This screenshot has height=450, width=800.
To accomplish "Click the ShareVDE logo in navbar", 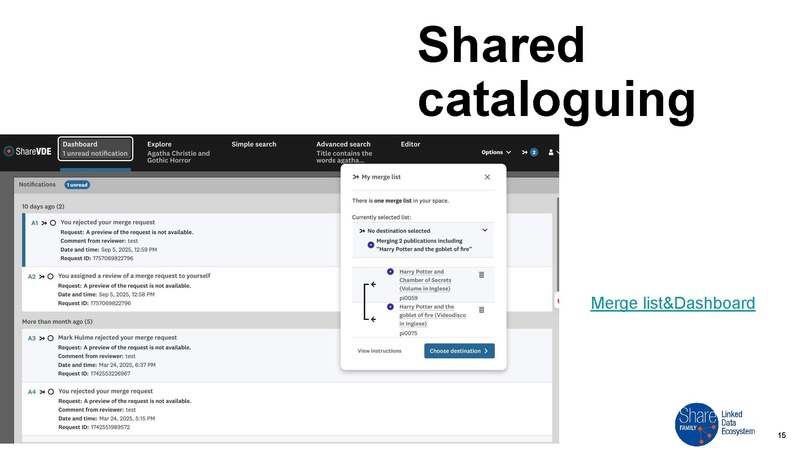I will [27, 151].
